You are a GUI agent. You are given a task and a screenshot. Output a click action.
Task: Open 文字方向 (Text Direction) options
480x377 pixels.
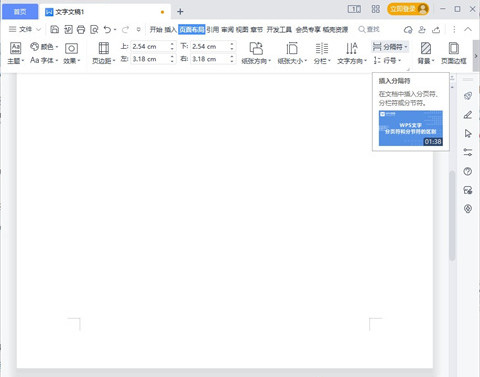pos(352,53)
